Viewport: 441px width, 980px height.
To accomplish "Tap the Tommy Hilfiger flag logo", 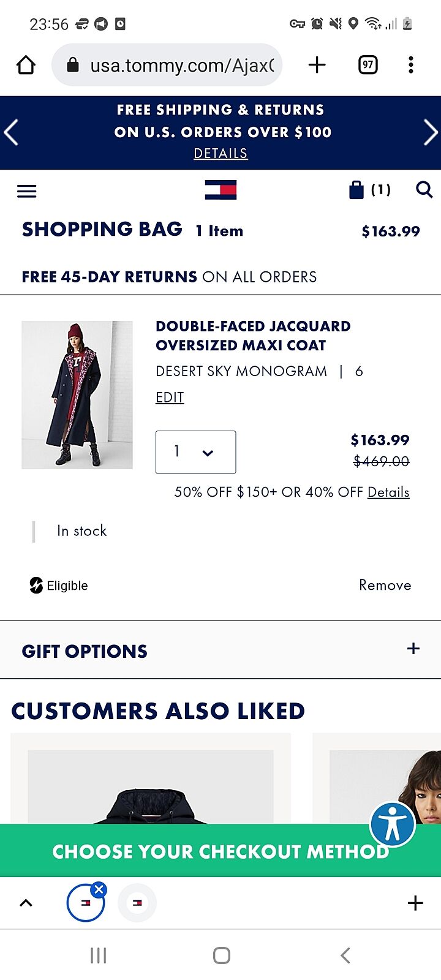I will click(x=221, y=190).
